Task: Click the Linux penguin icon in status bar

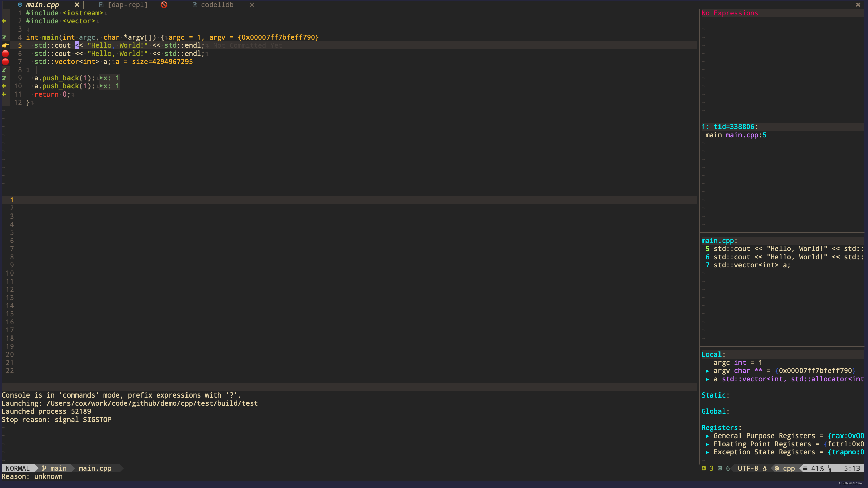Action: coord(765,468)
